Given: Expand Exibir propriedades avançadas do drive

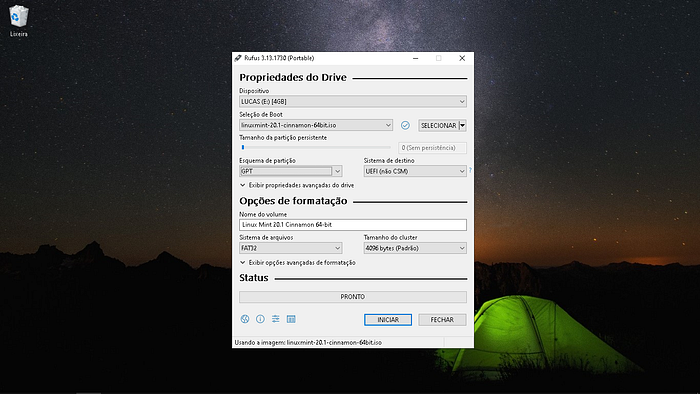Looking at the screenshot, I should [x=297, y=185].
